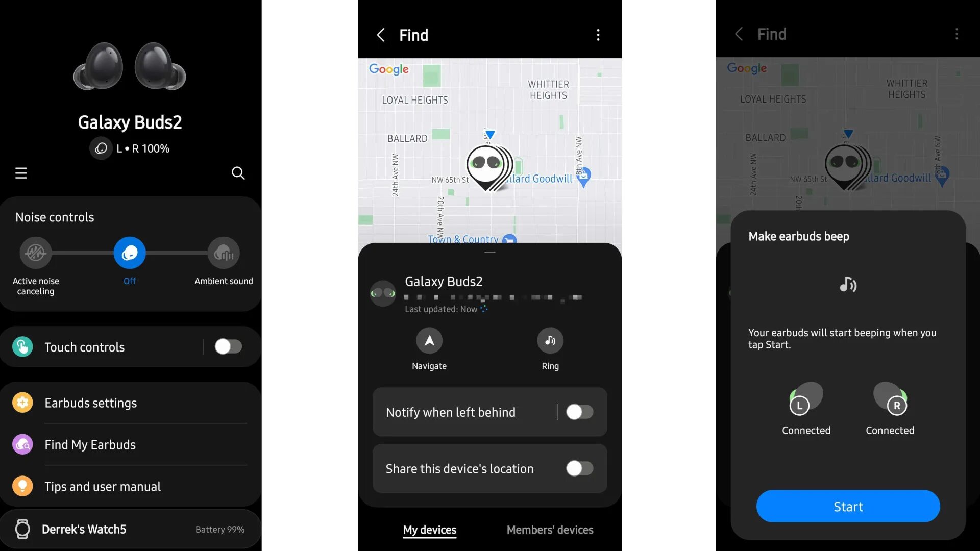Tap the search icon in Galaxy Wearable

pos(239,173)
